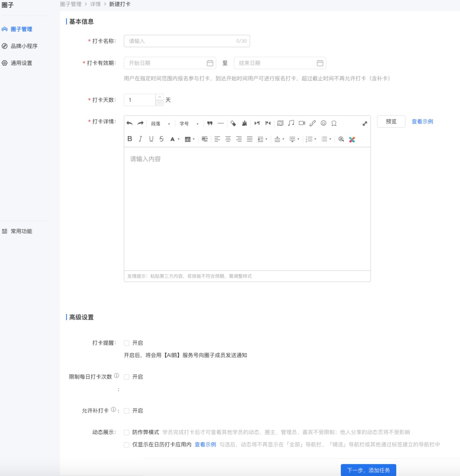
Task: Click info icon beside 允许补打卡
Action: (113, 409)
